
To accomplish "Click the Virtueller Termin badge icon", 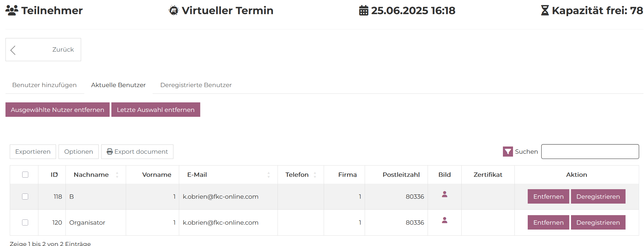I will click(174, 11).
